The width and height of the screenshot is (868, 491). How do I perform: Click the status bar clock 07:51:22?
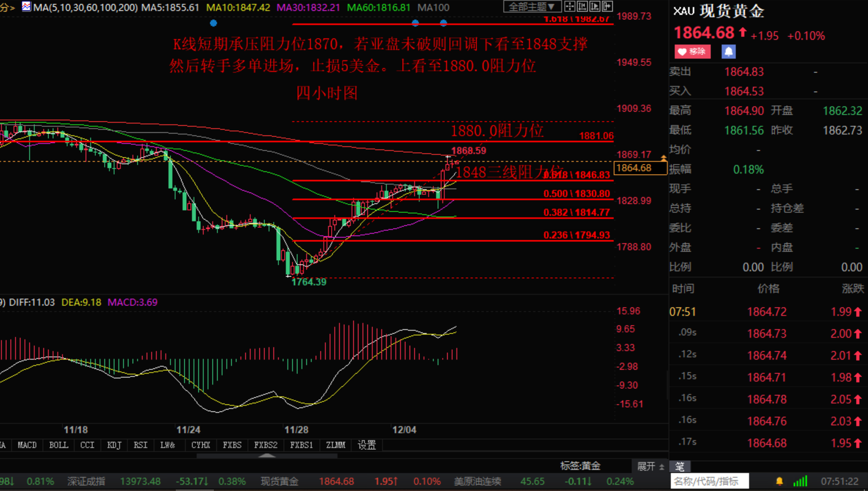click(839, 481)
